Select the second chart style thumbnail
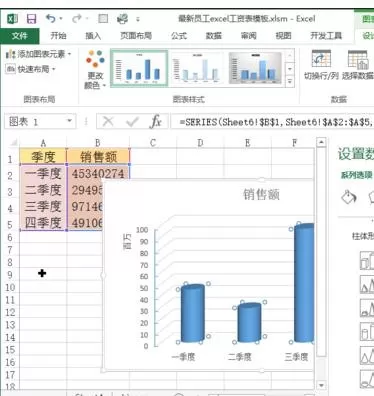This screenshot has width=374, height=396. click(x=198, y=68)
